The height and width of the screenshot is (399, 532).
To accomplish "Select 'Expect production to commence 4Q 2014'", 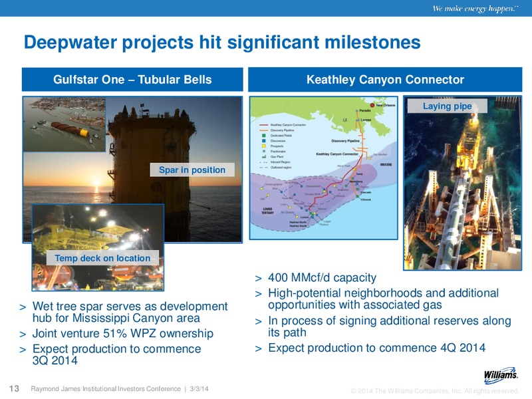I will coord(376,348).
